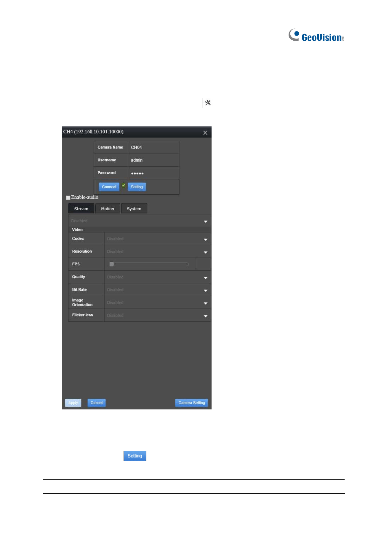
Task: Open the stream selection dropdown at top
Action: [x=140, y=221]
